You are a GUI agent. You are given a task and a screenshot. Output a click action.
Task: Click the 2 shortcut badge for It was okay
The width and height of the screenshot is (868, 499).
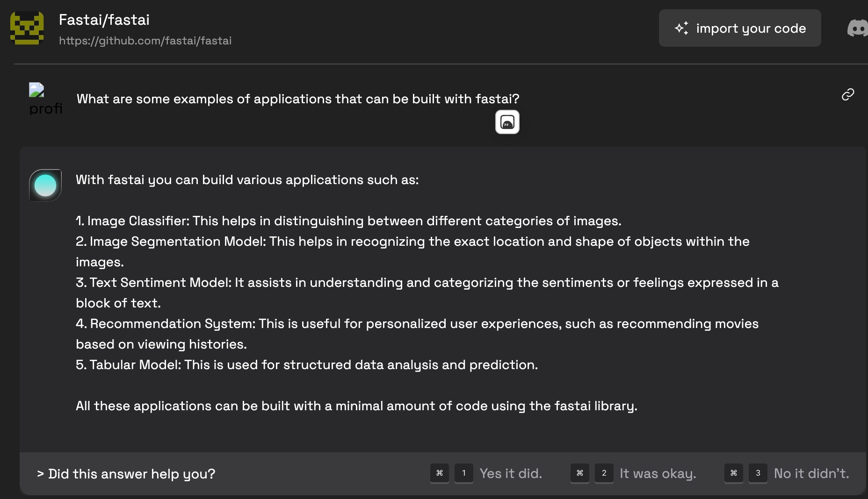tap(604, 473)
